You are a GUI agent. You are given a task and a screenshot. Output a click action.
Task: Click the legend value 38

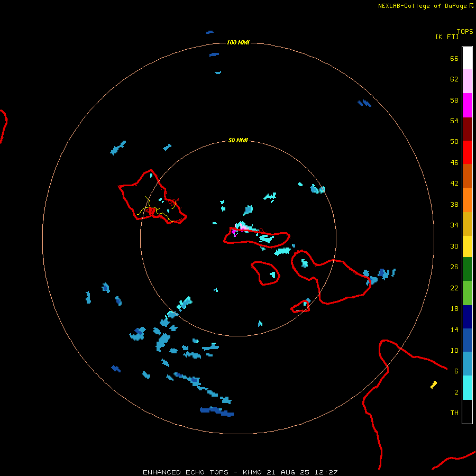(x=454, y=204)
